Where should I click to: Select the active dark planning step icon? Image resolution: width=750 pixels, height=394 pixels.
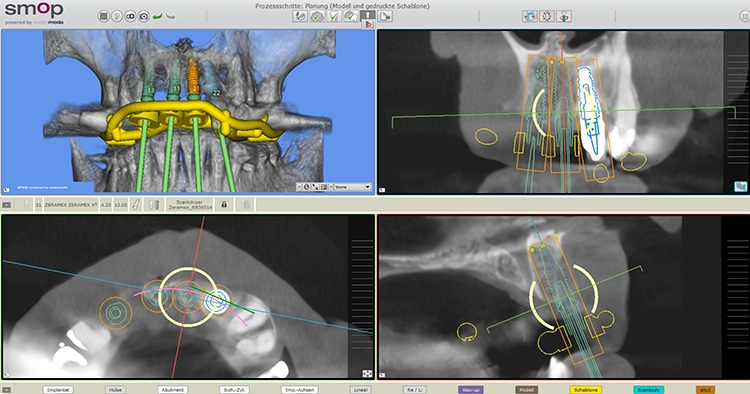coord(367,15)
